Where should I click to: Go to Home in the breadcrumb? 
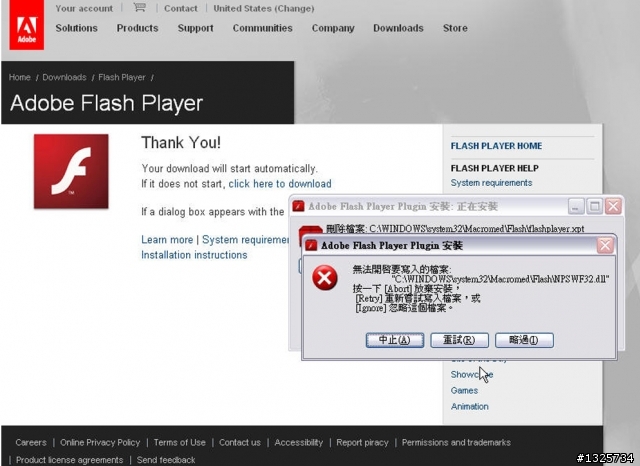coord(20,77)
